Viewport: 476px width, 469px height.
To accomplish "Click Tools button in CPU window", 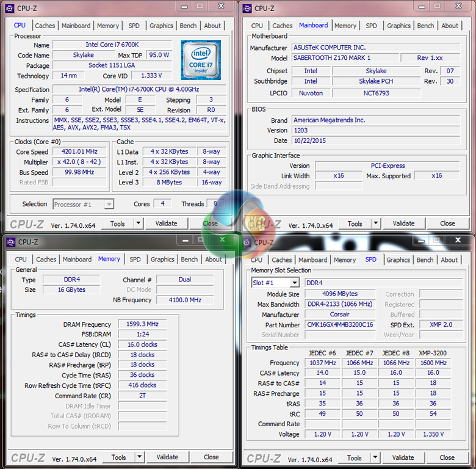I will (x=118, y=224).
